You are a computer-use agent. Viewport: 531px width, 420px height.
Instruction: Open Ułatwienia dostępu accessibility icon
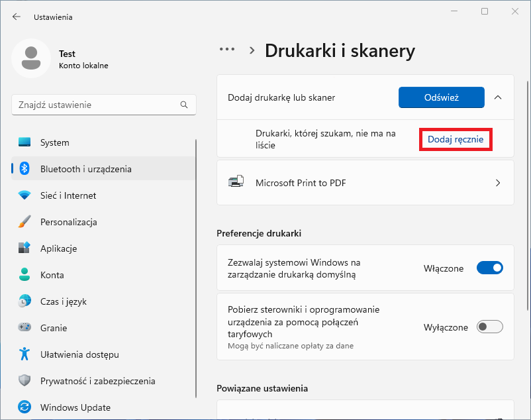click(x=24, y=354)
